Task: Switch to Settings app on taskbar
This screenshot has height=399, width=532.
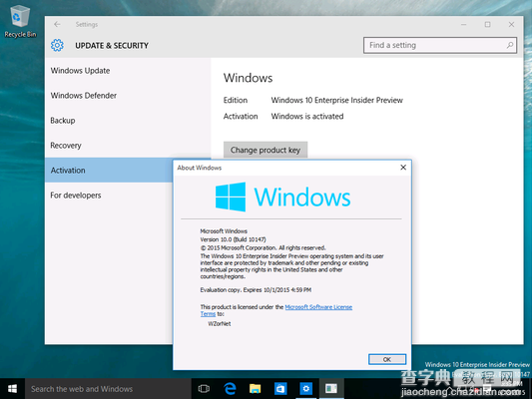Action: pos(305,389)
